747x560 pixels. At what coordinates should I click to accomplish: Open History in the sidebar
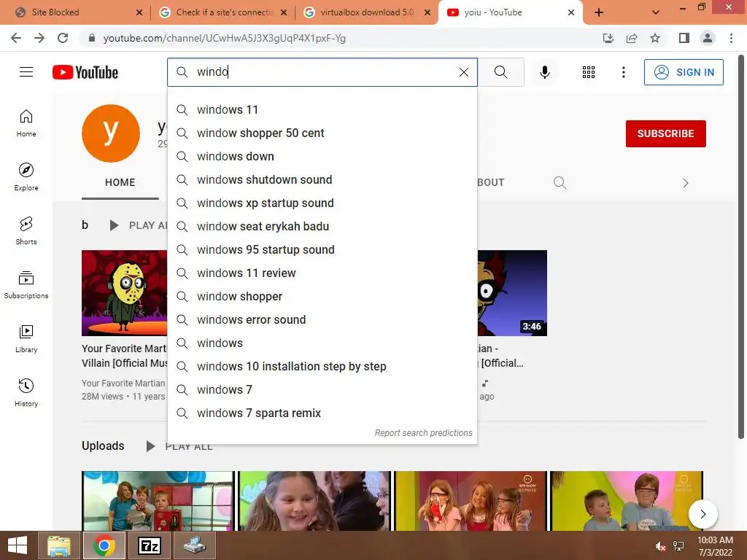pos(26,392)
